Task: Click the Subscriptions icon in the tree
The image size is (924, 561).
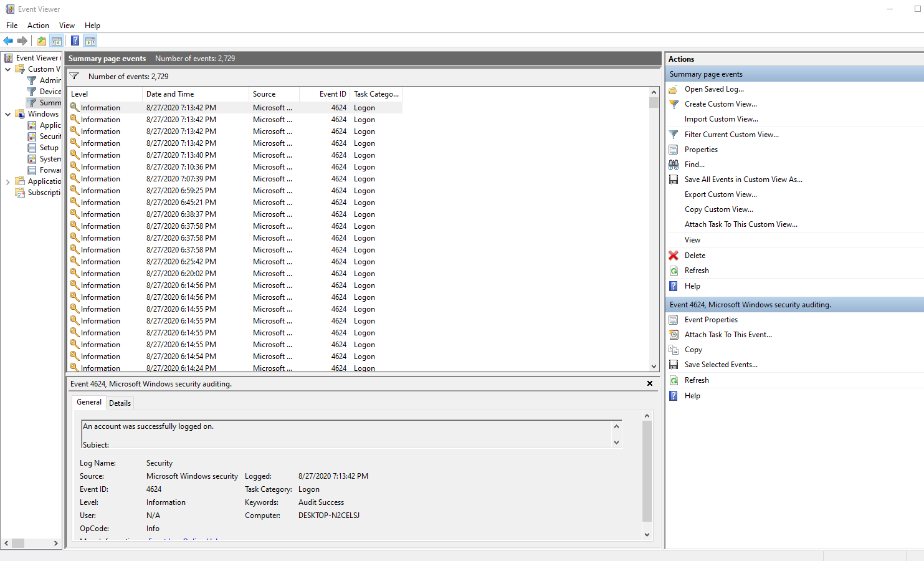Action: click(x=20, y=193)
